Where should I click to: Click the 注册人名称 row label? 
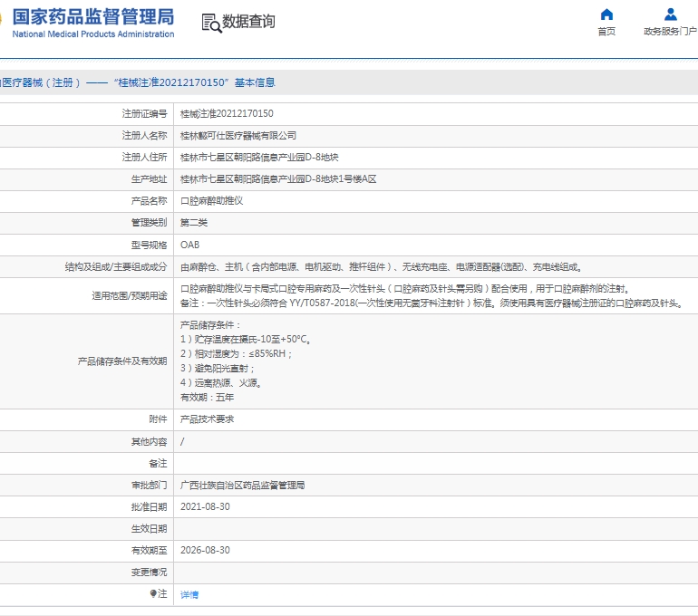(x=145, y=136)
